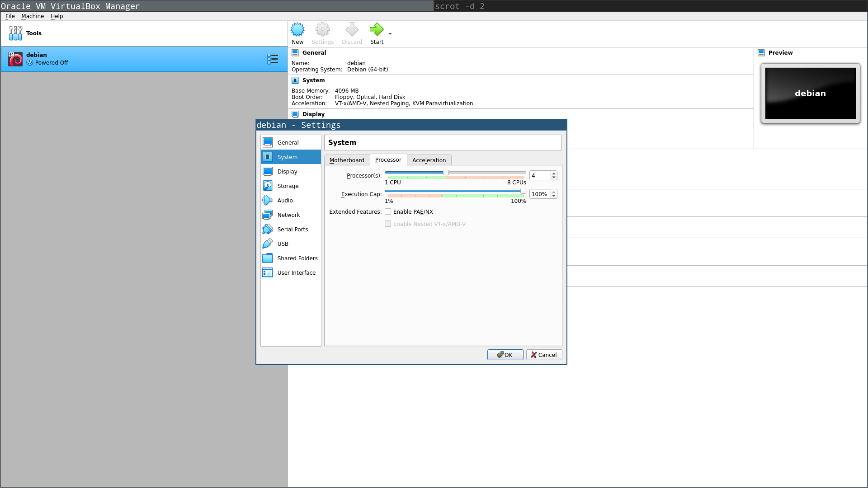This screenshot has height=488, width=868.
Task: Switch to the Acceleration tab
Action: coord(429,160)
